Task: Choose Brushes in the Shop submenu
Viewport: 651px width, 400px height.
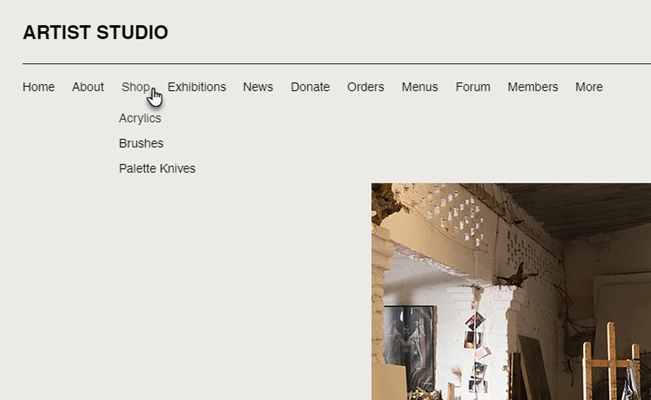Action: tap(141, 143)
